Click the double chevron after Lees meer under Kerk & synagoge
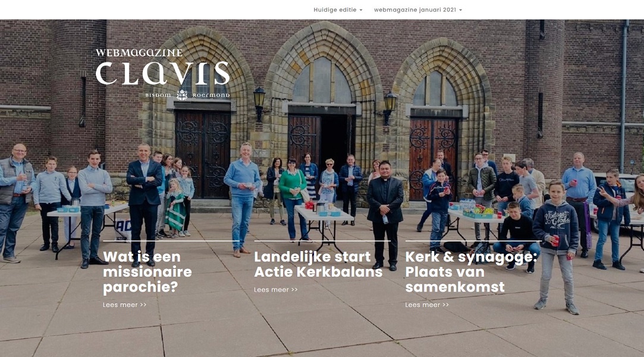644x357 pixels. click(x=445, y=305)
